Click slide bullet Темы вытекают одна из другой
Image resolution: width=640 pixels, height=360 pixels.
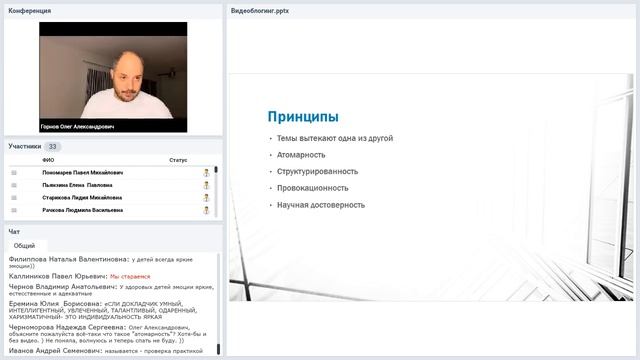pos(335,138)
